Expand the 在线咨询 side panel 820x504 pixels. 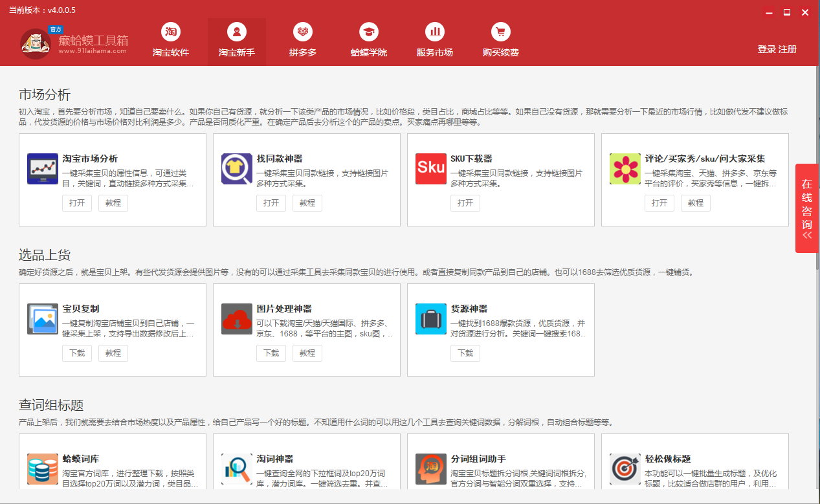pyautogui.click(x=807, y=208)
